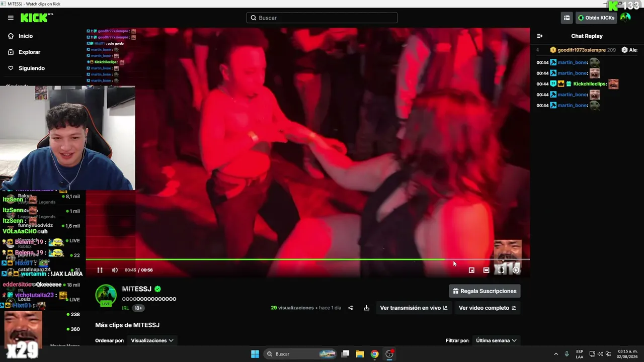The width and height of the screenshot is (644, 362).
Task: Click the microphone tray icon
Action: pos(567,354)
